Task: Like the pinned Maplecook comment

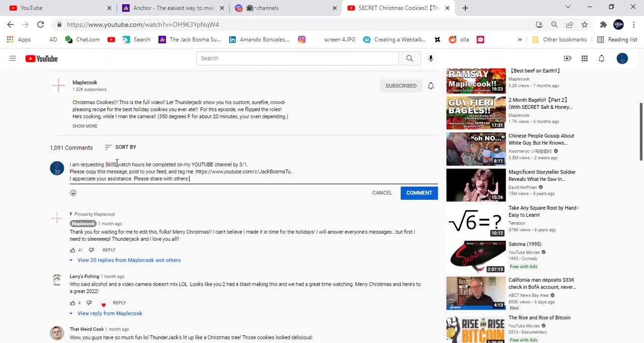Action: (x=72, y=250)
